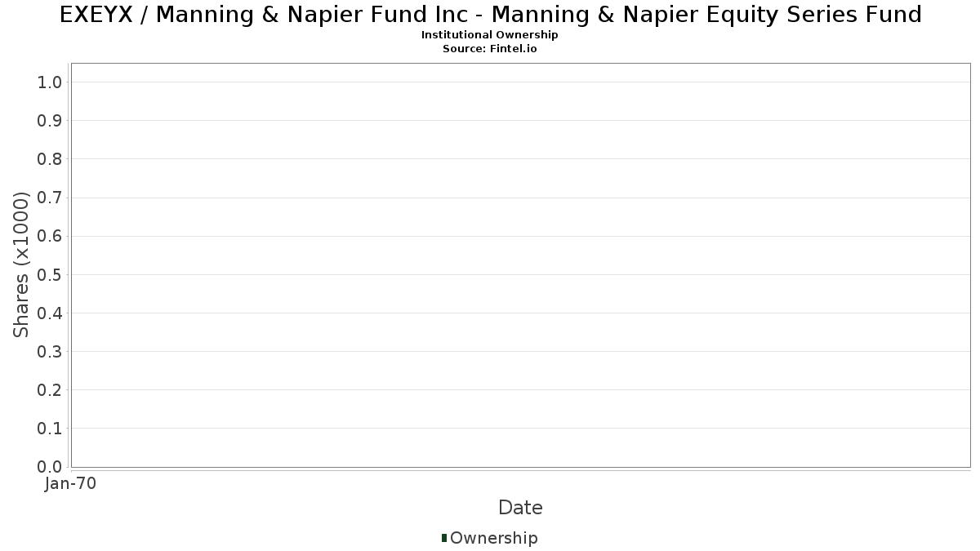Viewport: 980px width, 551px height.
Task: Click the Shares (x1000) y-axis title
Action: point(21,264)
